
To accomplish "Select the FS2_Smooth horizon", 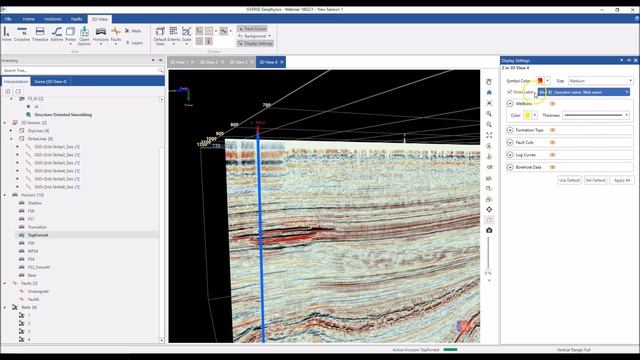I will click(39, 267).
